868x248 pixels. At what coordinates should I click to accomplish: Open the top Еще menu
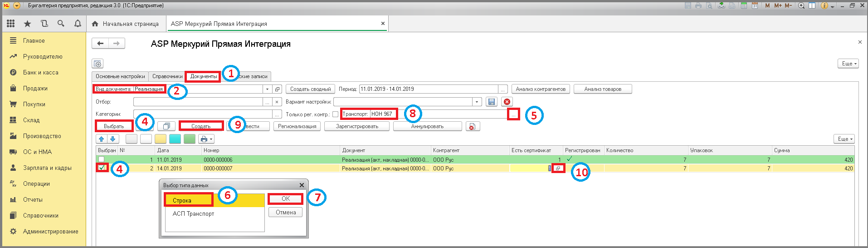(x=848, y=64)
